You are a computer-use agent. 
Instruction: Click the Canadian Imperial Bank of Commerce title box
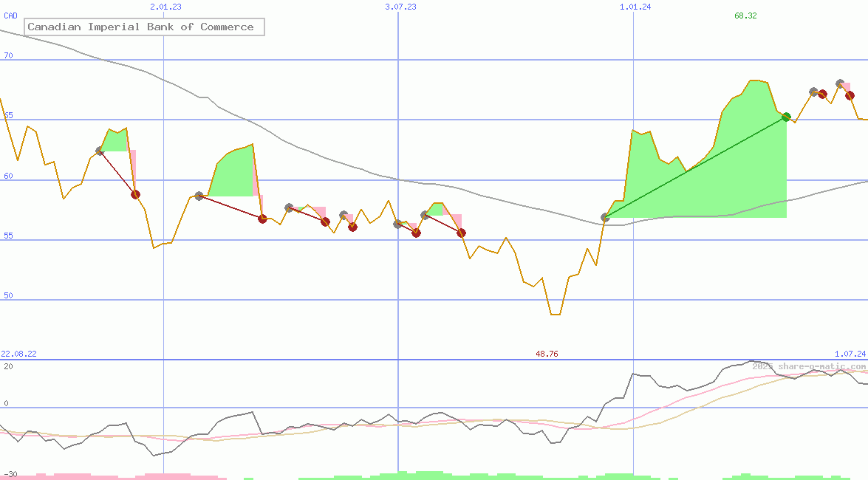point(144,27)
